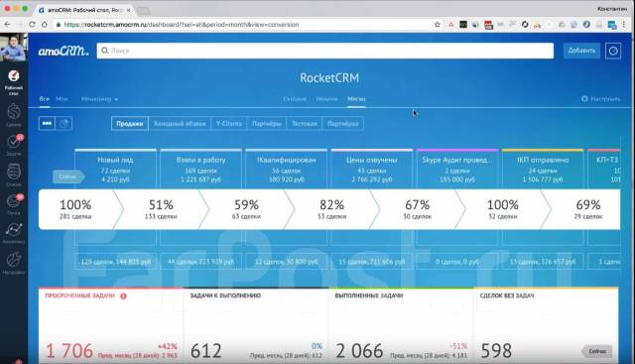
Task: Click the black circular arrows extension icon
Action: (525, 25)
